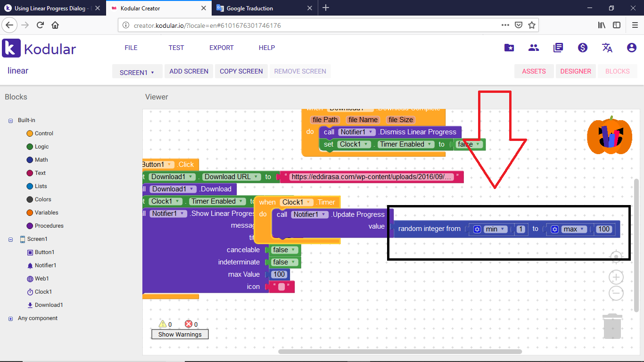644x362 pixels.
Task: Click the COPY SCREEN button
Action: pyautogui.click(x=241, y=71)
